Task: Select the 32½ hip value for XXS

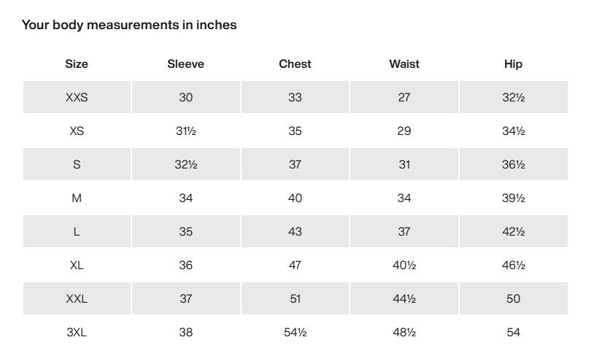Action: (513, 98)
